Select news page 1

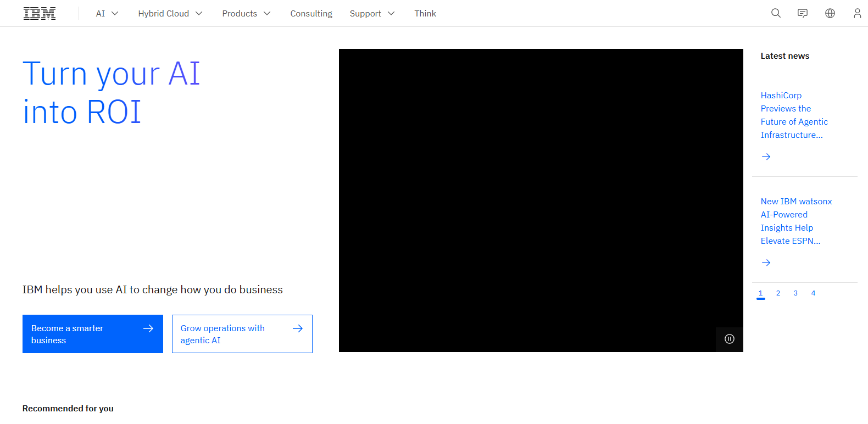760,293
